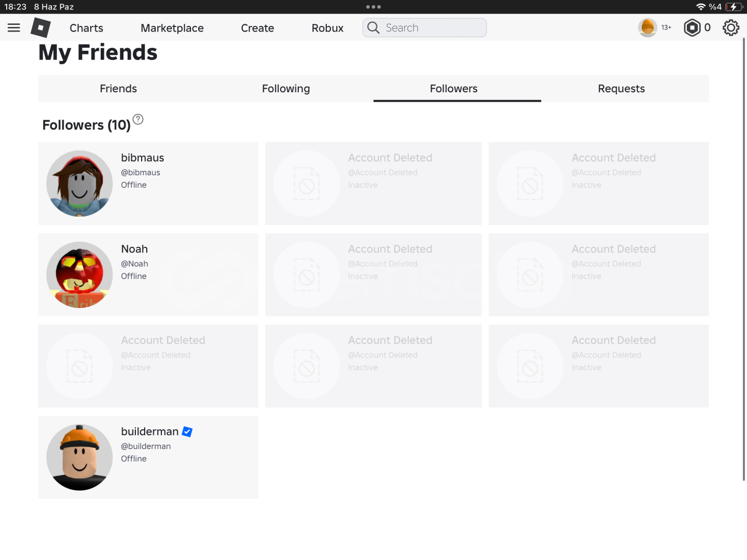The image size is (747, 560).
Task: Select the Followers tab
Action: (454, 89)
